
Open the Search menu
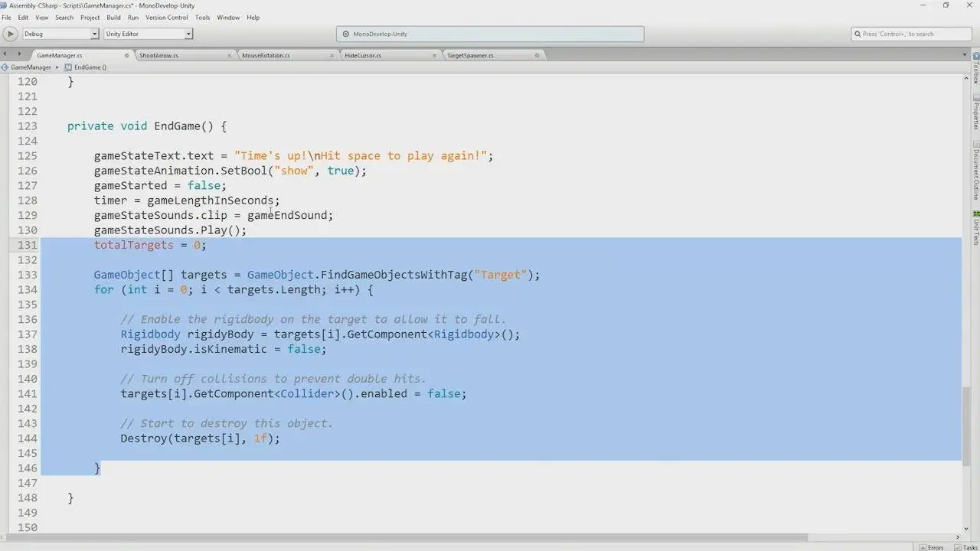[64, 17]
